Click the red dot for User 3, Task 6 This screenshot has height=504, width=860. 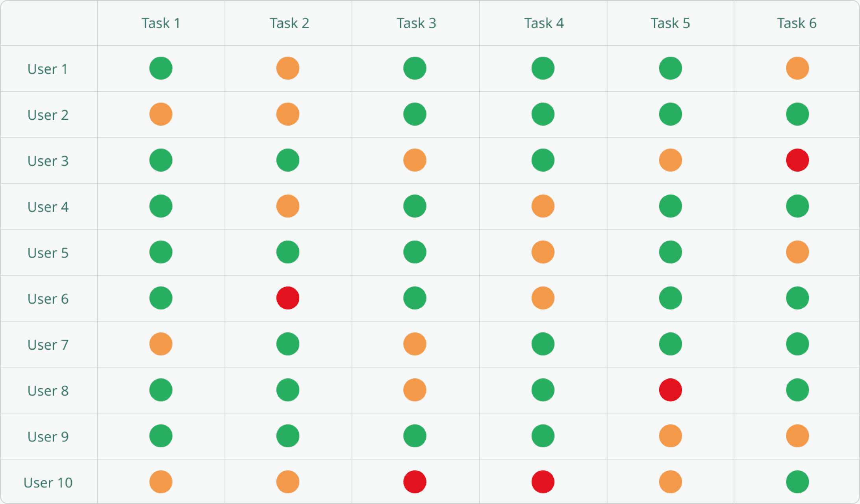coord(797,160)
